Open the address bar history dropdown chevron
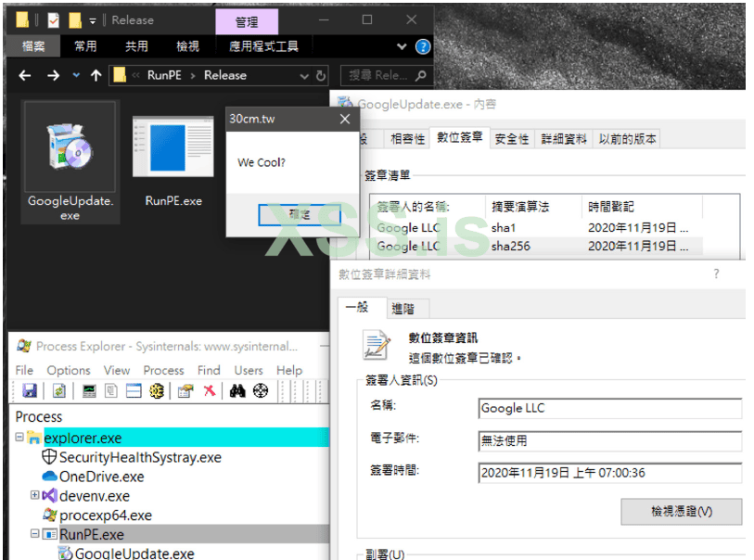 (304, 76)
